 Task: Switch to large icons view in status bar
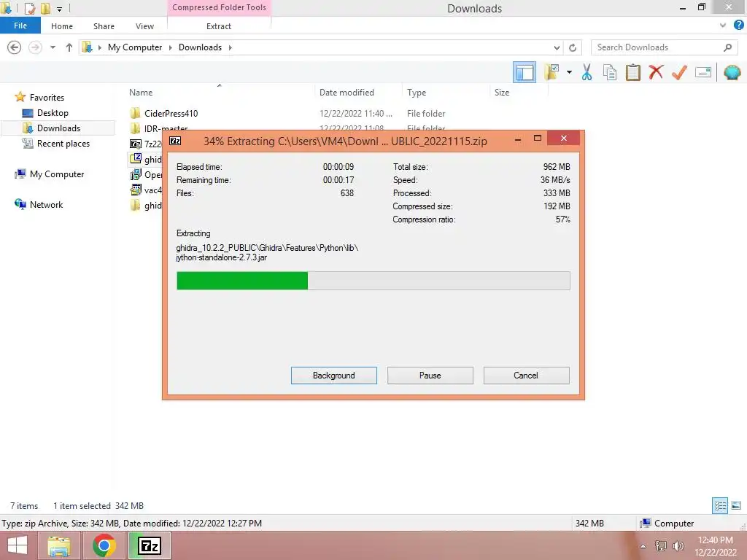point(736,505)
